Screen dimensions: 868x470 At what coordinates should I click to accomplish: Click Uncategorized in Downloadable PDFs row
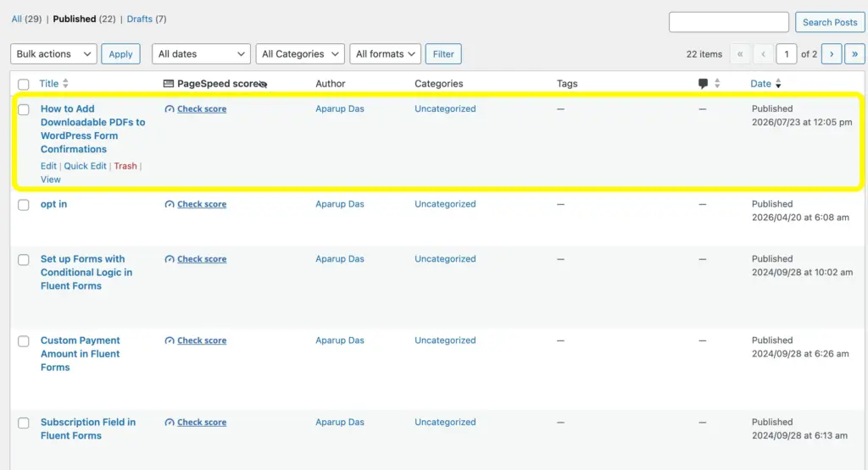(x=445, y=109)
